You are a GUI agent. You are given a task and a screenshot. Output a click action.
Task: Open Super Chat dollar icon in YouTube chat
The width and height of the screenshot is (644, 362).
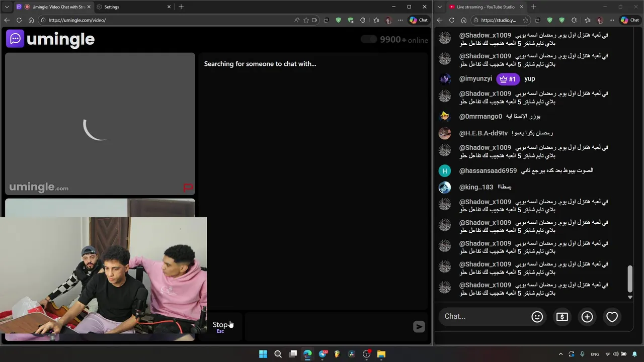(x=562, y=317)
